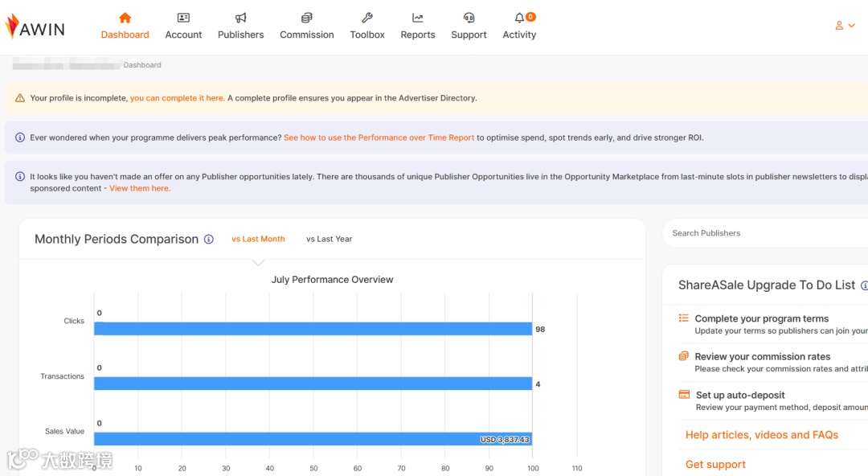The height and width of the screenshot is (476, 868).
Task: Click the Activity bell icon
Action: tap(518, 18)
